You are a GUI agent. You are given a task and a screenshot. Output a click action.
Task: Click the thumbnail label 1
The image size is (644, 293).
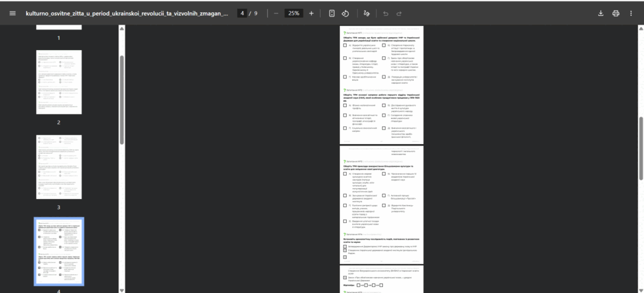[59, 38]
